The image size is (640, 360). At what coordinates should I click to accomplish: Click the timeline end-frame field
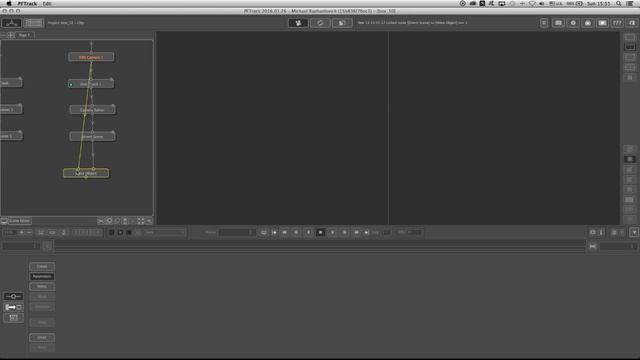(x=618, y=246)
